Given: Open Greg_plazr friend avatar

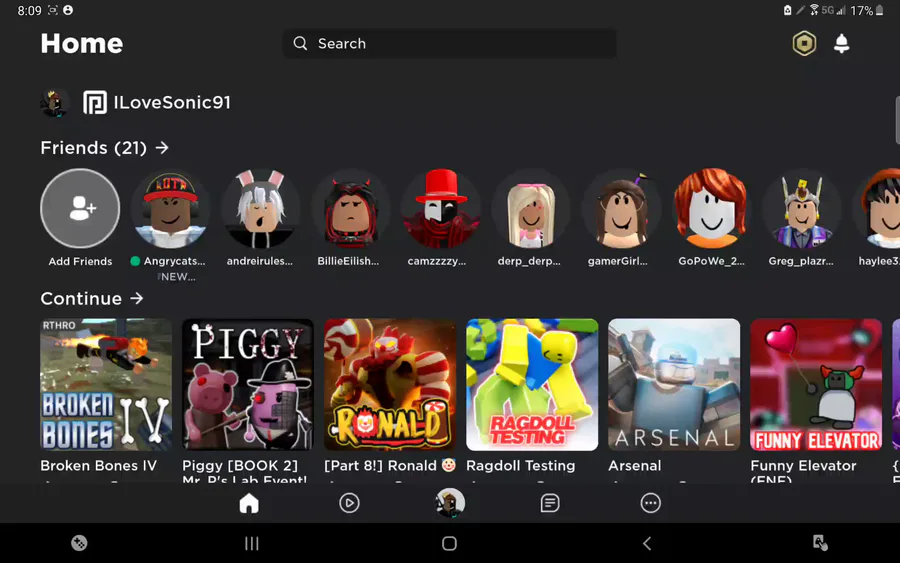Looking at the screenshot, I should point(802,208).
